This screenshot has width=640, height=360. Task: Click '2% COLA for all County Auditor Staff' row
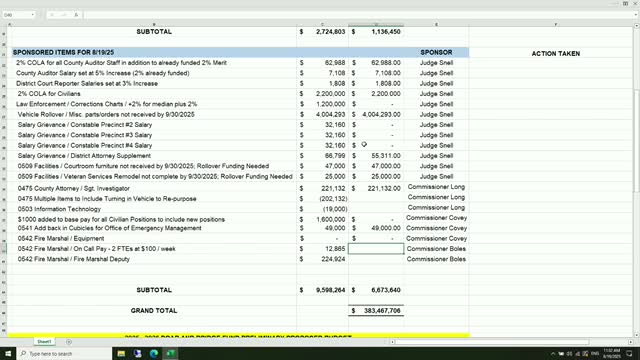(121, 63)
